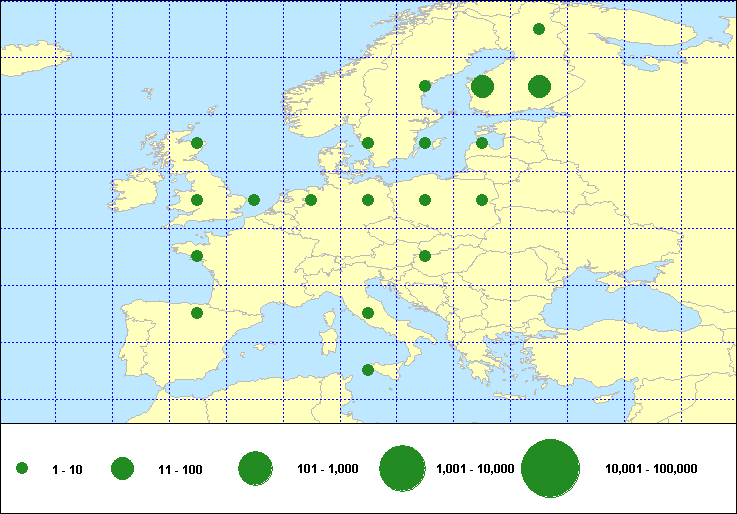Select the marker over Scotland
The width and height of the screenshot is (737, 514).
click(x=197, y=143)
